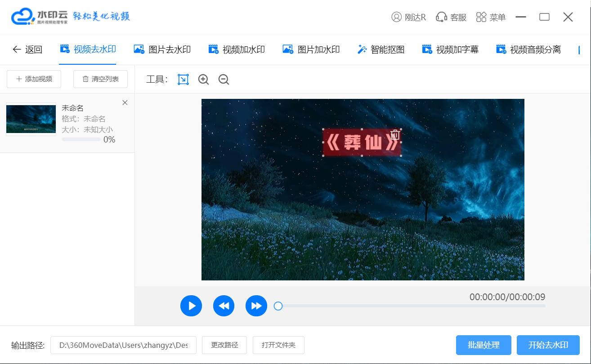Click 添加视频 button

coord(34,79)
